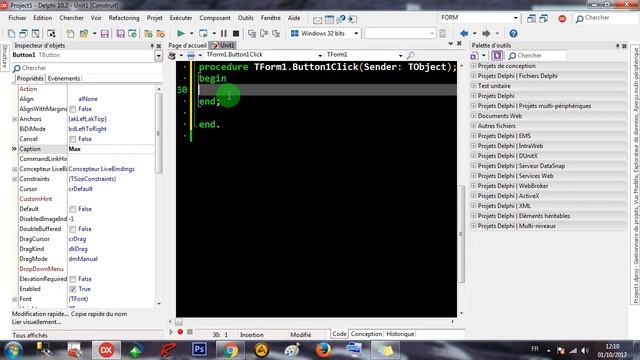The height and width of the screenshot is (360, 640).
Task: Click the red circle icon beside FORM layout
Action: pyautogui.click(x=562, y=19)
